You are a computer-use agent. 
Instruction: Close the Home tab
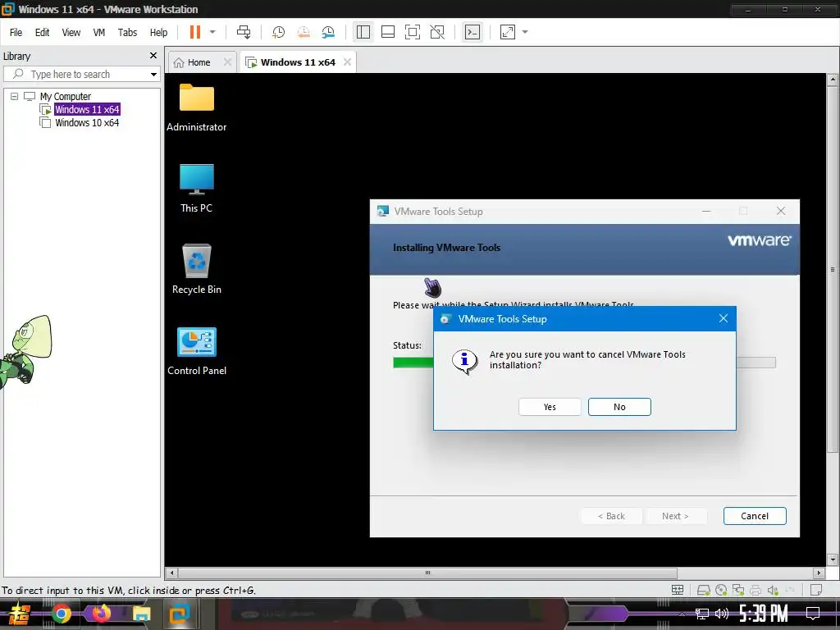(x=227, y=62)
